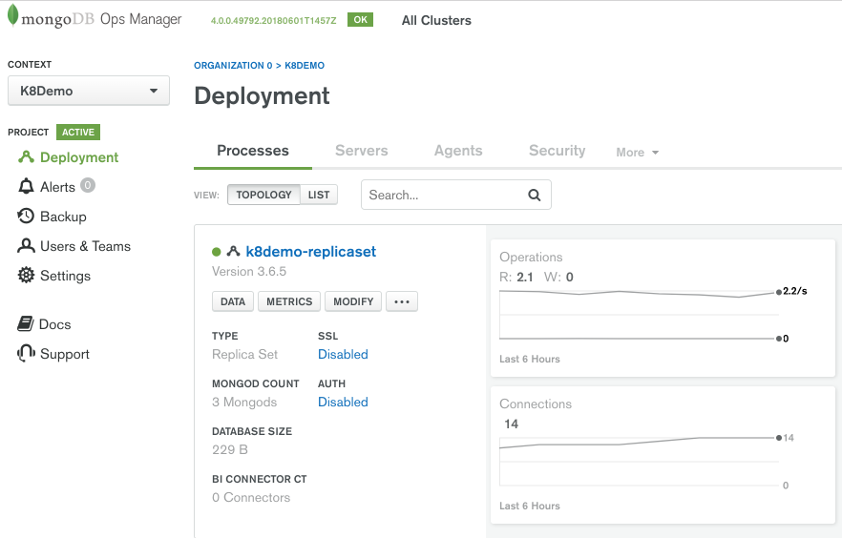Switch to the Servers tab
Viewport: 842px width, 538px height.
[x=361, y=150]
